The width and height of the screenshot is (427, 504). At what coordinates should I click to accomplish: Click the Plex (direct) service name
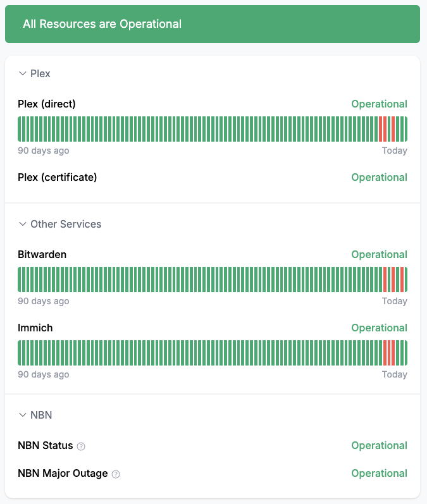(47, 104)
